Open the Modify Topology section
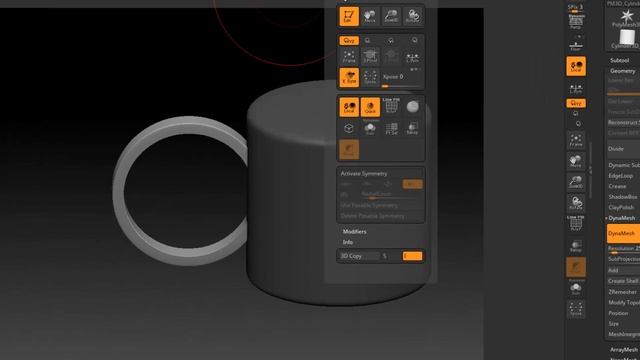Screen dimensions: 640x360 pos(624,303)
